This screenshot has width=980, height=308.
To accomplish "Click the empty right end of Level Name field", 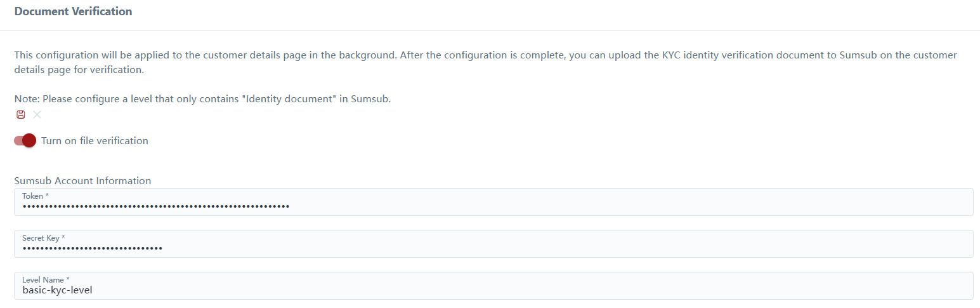I will (x=888, y=287).
